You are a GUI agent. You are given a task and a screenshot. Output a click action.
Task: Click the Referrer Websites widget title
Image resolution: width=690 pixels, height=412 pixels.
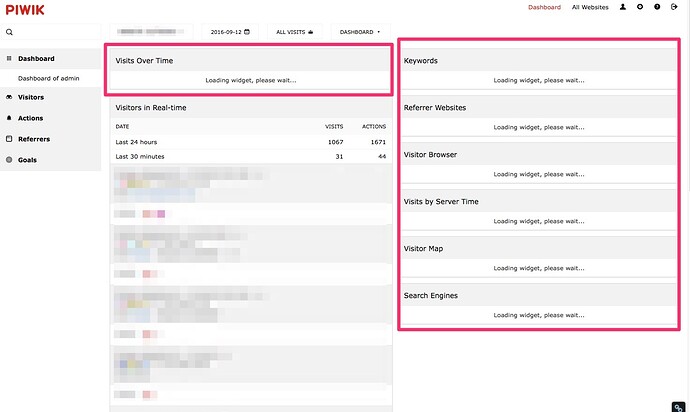[435, 108]
